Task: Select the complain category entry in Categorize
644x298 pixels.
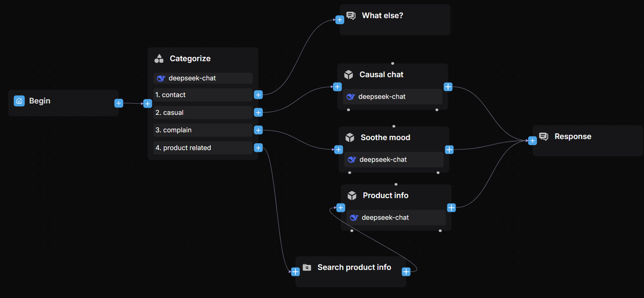Action: 202,130
